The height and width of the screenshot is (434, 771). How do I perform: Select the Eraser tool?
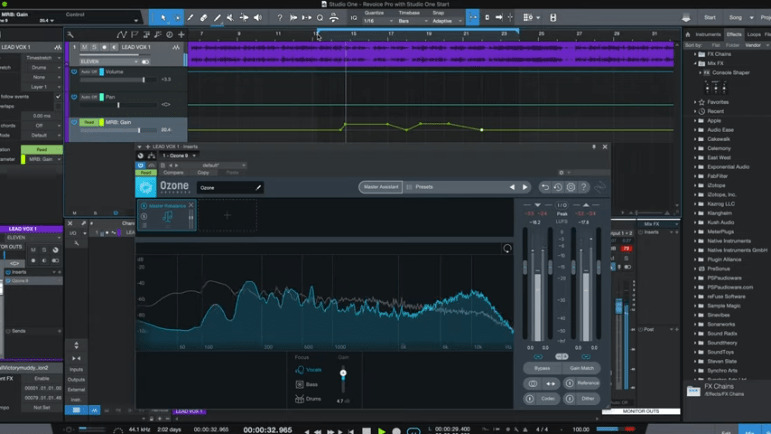(x=204, y=17)
